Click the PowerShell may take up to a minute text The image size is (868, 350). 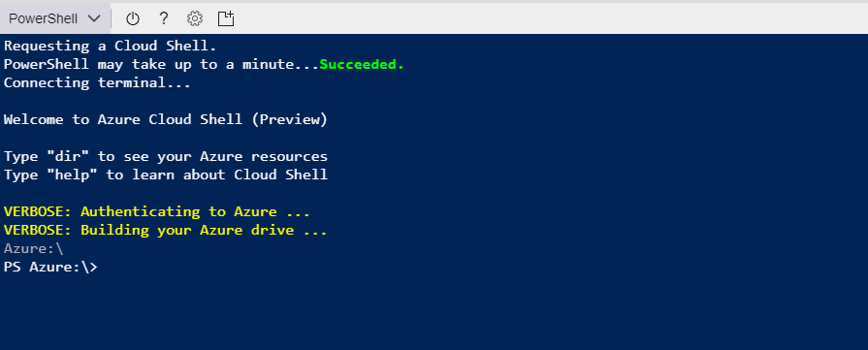(161, 64)
